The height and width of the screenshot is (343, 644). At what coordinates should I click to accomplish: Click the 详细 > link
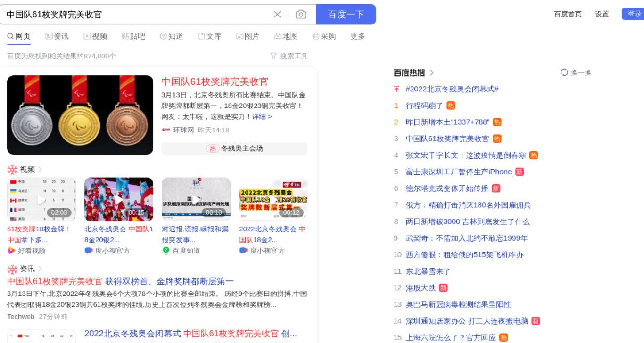pos(262,116)
